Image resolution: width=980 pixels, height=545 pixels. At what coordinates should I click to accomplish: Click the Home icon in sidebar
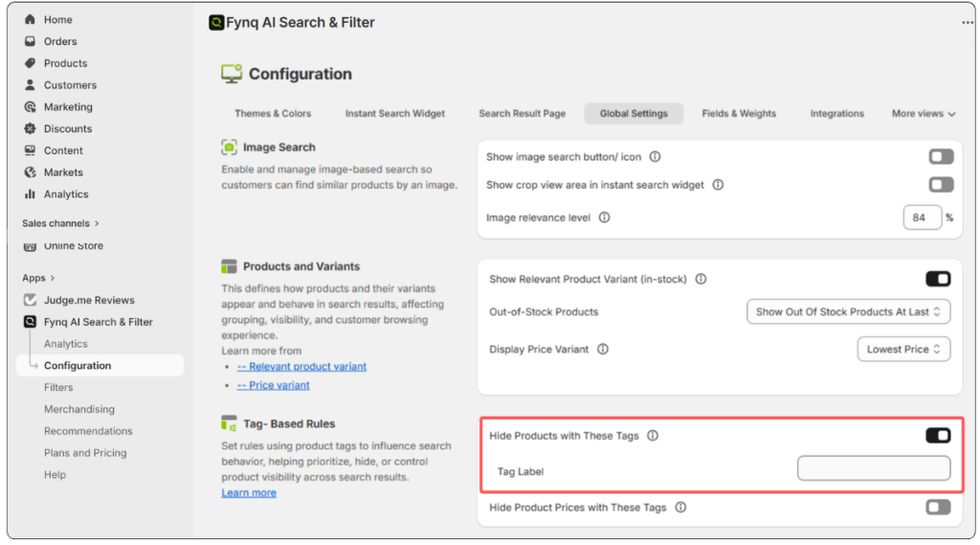(x=30, y=19)
